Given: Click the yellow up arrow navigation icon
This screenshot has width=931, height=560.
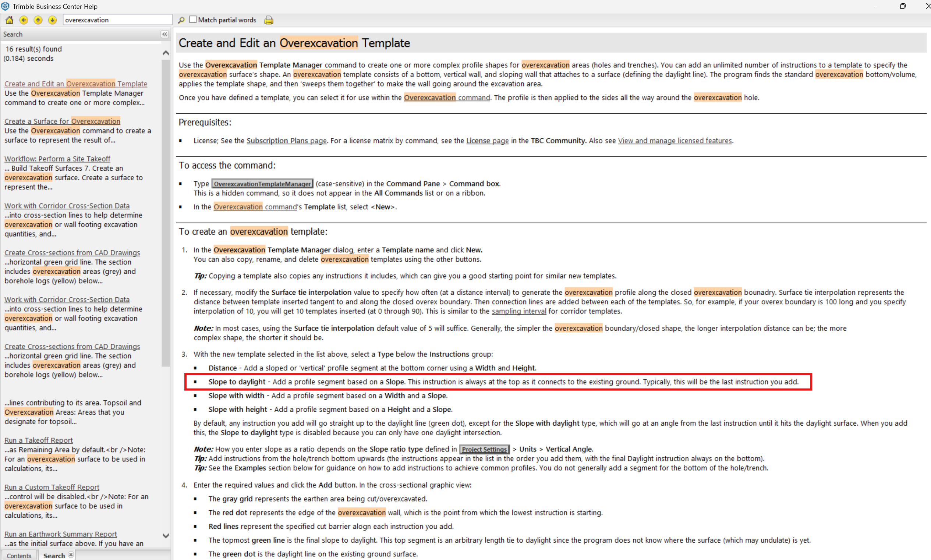Looking at the screenshot, I should tap(38, 20).
